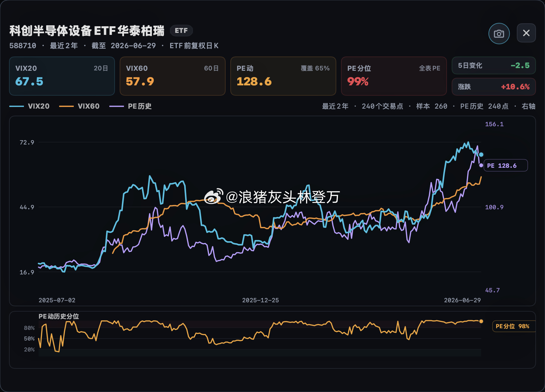
Task: Toggle the VIX20 legend line
Action: click(x=30, y=106)
